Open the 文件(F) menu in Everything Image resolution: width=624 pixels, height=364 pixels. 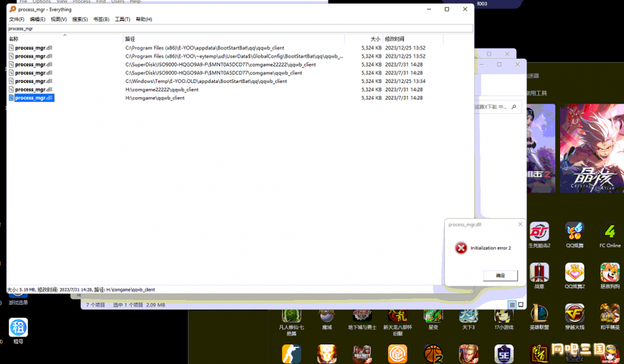pos(16,19)
